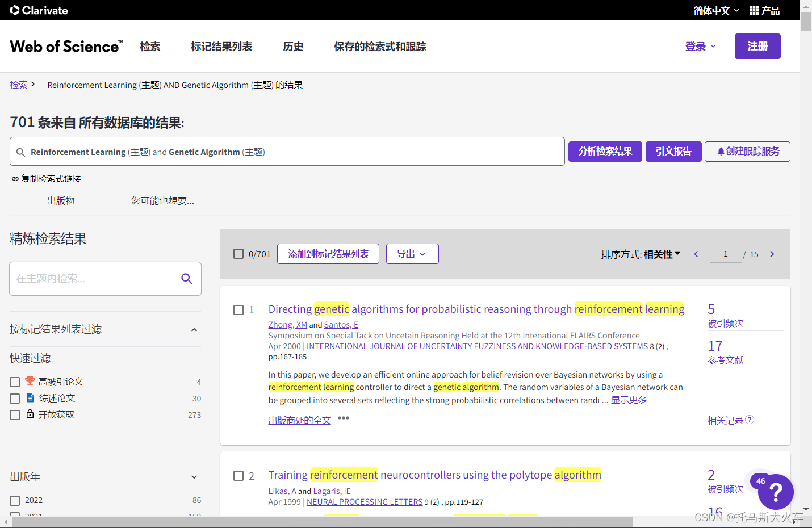Click the search magnifier in the 主题内检索 box
812x528 pixels.
187,279
